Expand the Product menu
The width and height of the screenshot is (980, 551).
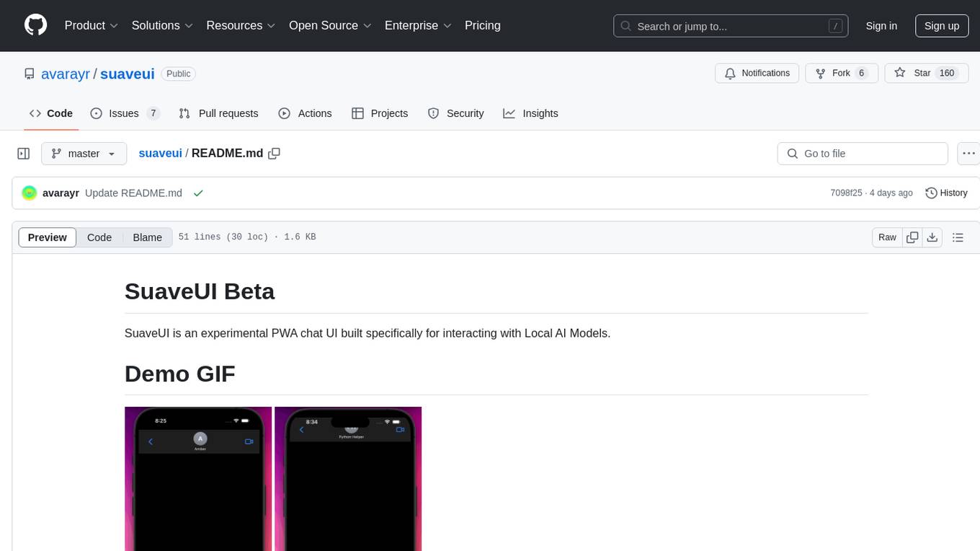pyautogui.click(x=92, y=25)
